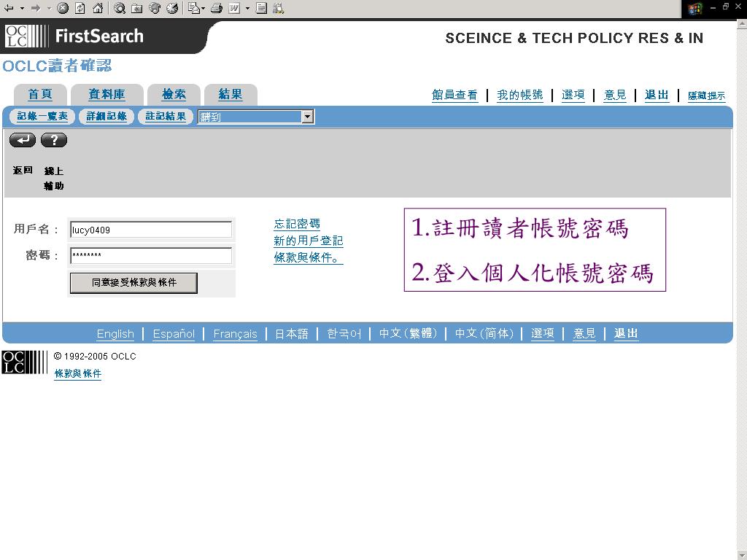Switch language to English
This screenshot has height=560, width=747.
[115, 334]
